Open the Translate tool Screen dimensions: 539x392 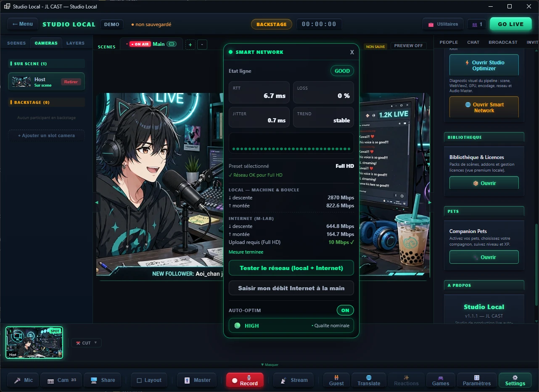[x=369, y=380]
